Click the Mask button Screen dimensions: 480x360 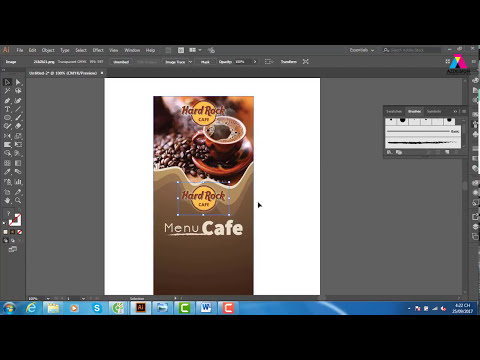(x=205, y=62)
